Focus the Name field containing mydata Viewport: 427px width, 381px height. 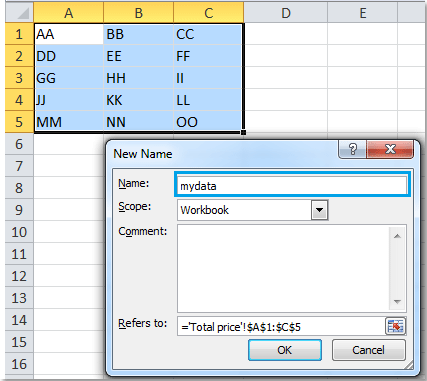point(292,185)
